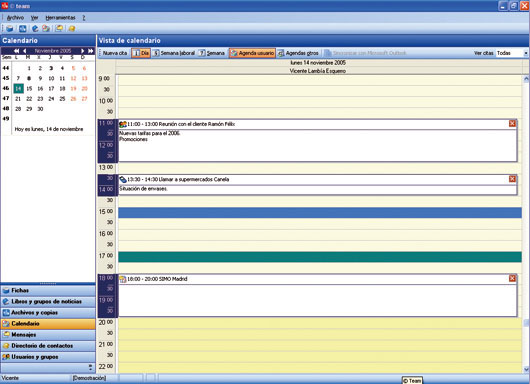530x384 pixels.
Task: Open Archivos y copias toolbar icon
Action: [x=22, y=29]
